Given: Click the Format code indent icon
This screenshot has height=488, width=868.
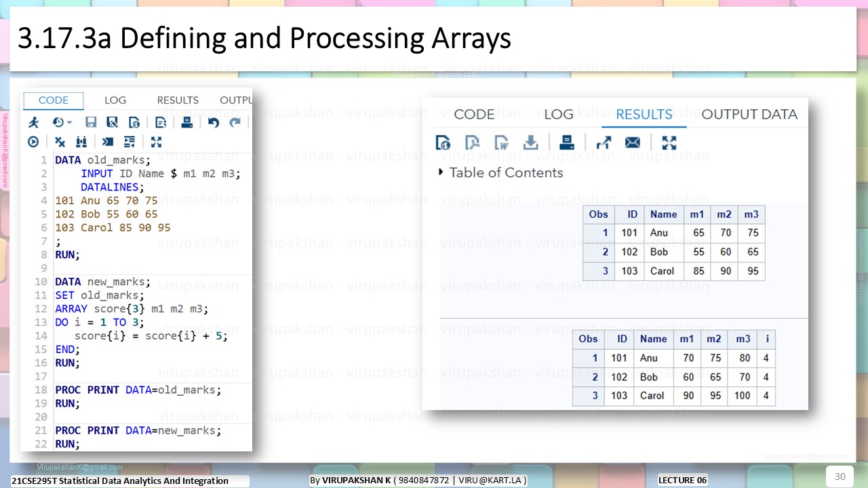Looking at the screenshot, I should [x=130, y=142].
